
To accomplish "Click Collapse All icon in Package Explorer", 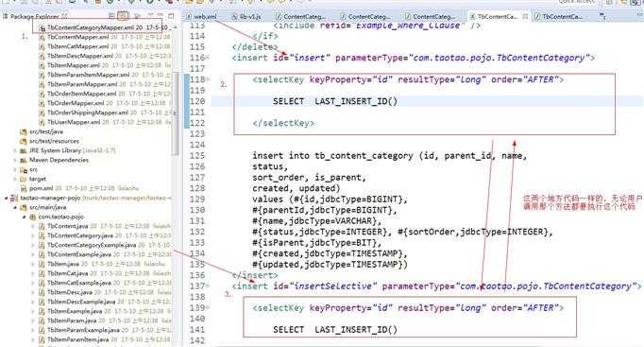I will [111, 16].
